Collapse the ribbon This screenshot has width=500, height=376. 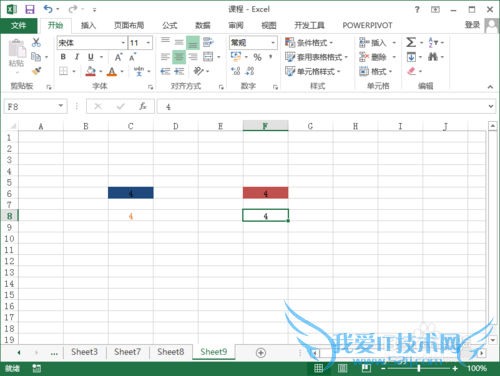tap(490, 87)
